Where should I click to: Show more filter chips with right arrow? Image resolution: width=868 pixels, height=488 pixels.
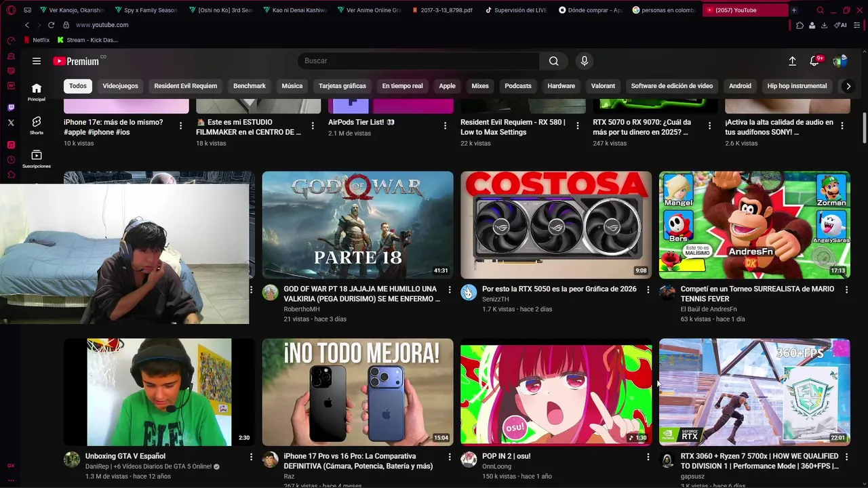[848, 86]
